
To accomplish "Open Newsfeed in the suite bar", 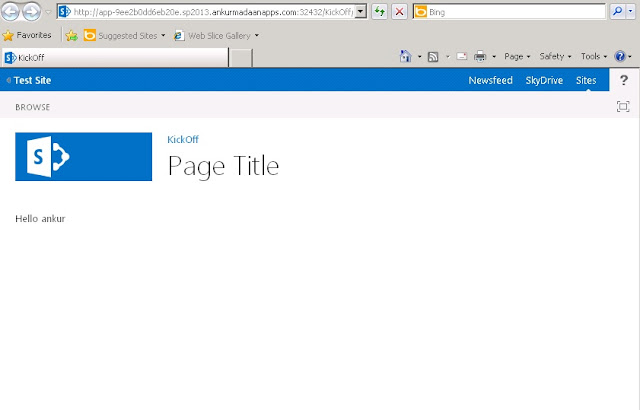I will [x=491, y=80].
